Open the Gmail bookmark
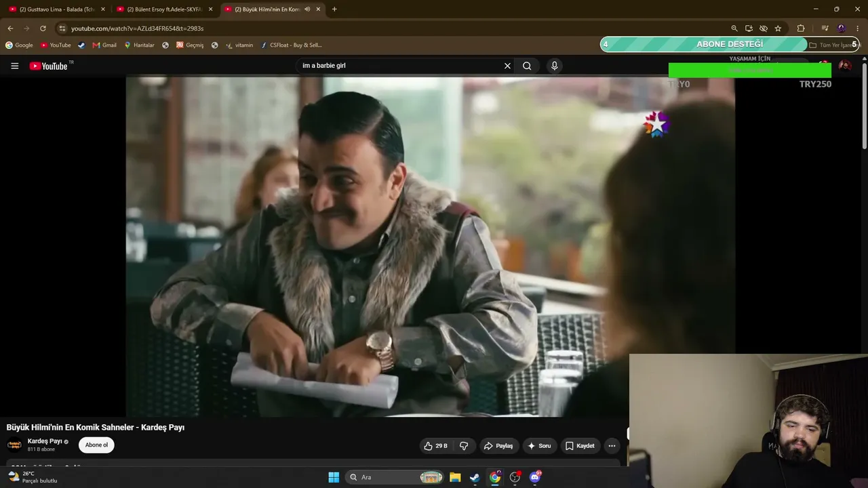The width and height of the screenshot is (868, 488). [x=104, y=45]
